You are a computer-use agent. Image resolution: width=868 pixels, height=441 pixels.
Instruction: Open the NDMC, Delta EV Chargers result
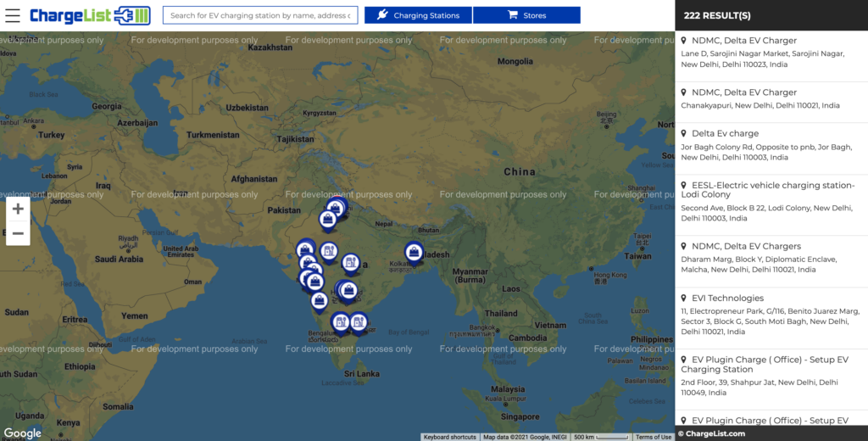click(x=746, y=246)
